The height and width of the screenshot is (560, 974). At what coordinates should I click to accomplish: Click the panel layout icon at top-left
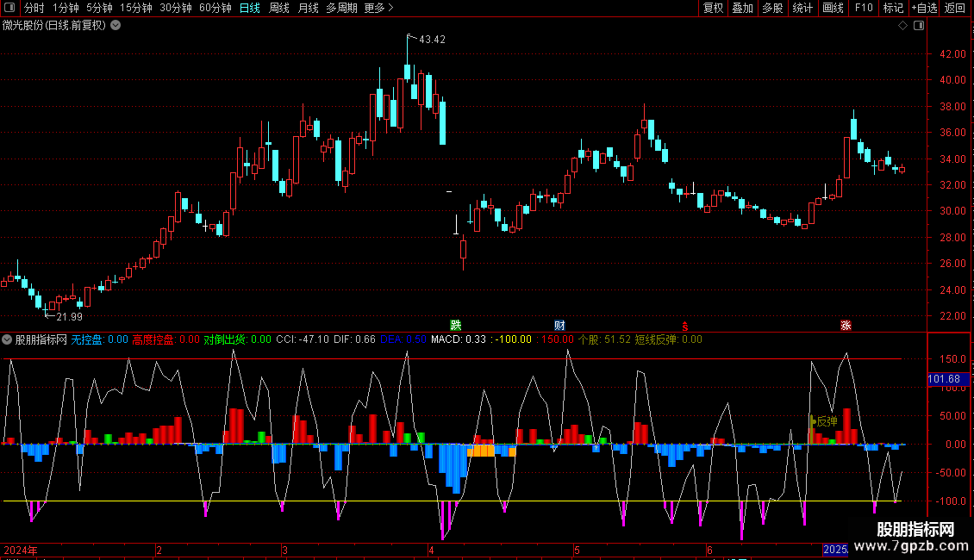coord(9,8)
